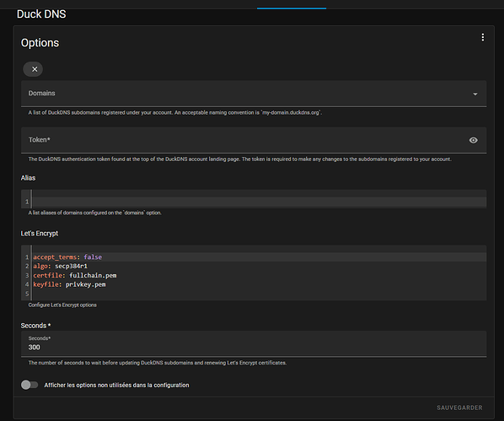Focus the Alias YAML editor line

pos(259,202)
